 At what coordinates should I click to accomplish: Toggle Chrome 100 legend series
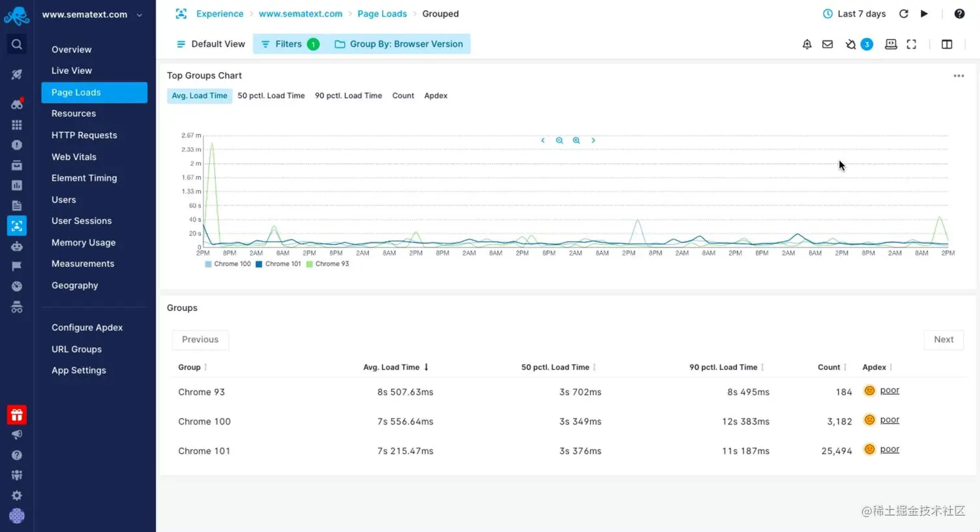point(227,264)
